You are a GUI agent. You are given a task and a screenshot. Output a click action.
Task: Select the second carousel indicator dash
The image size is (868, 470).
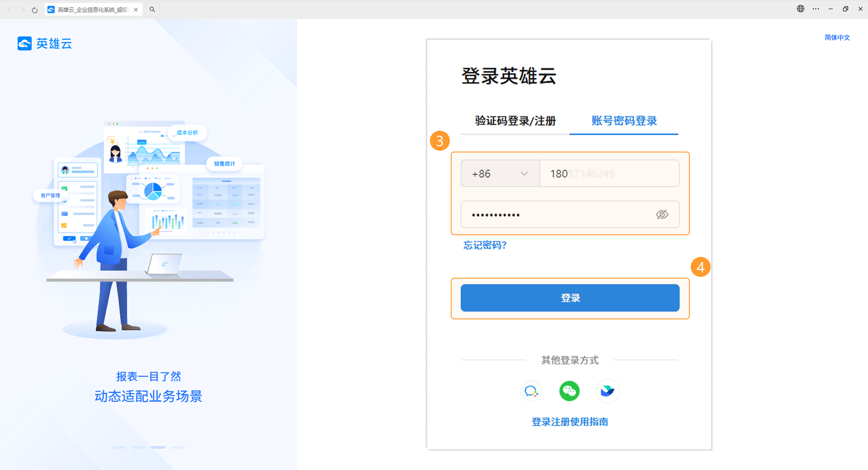[138, 447]
